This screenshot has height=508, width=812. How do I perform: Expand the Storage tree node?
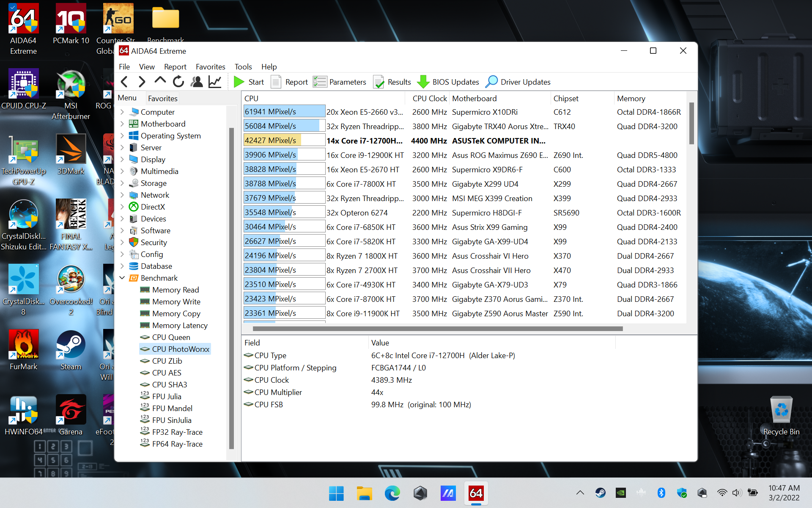tap(122, 183)
